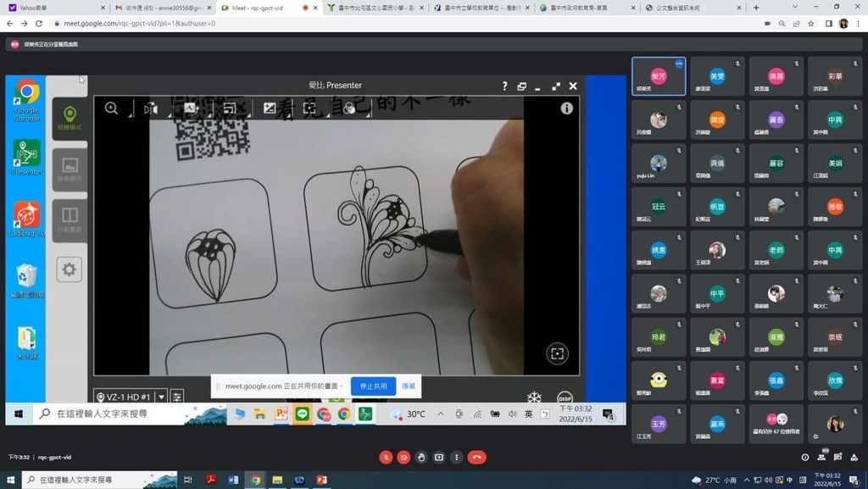Open Adobe Acrobat from host taskbar

210,480
